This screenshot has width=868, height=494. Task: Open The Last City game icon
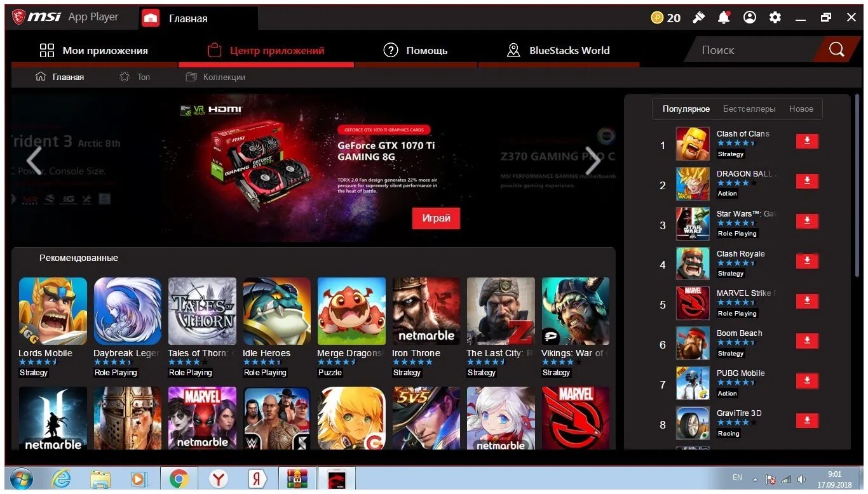(501, 311)
